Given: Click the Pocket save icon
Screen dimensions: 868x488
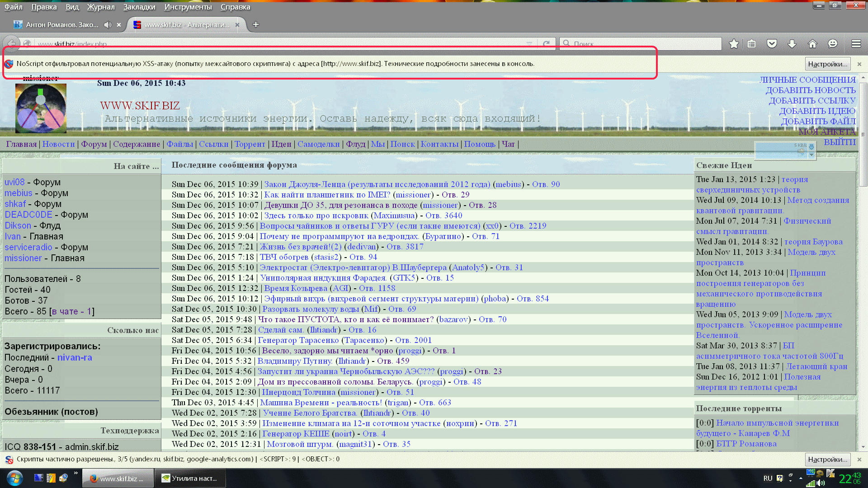Looking at the screenshot, I should pyautogui.click(x=772, y=44).
